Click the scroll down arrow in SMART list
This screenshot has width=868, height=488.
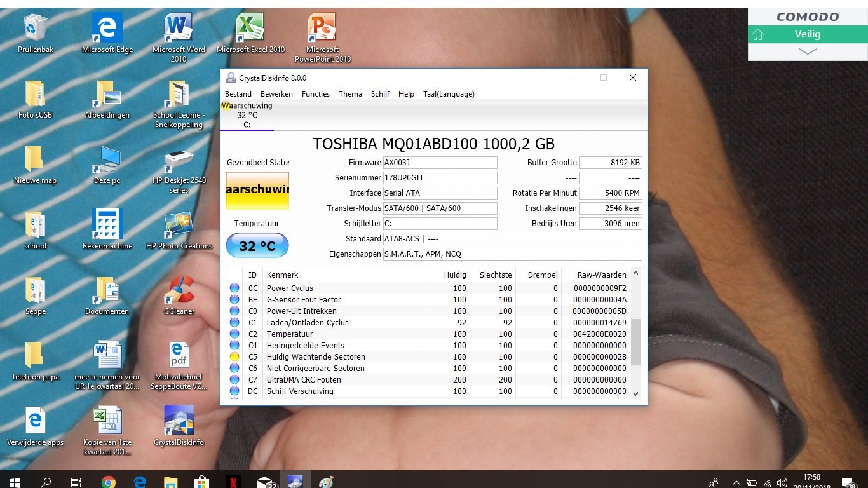pyautogui.click(x=636, y=394)
